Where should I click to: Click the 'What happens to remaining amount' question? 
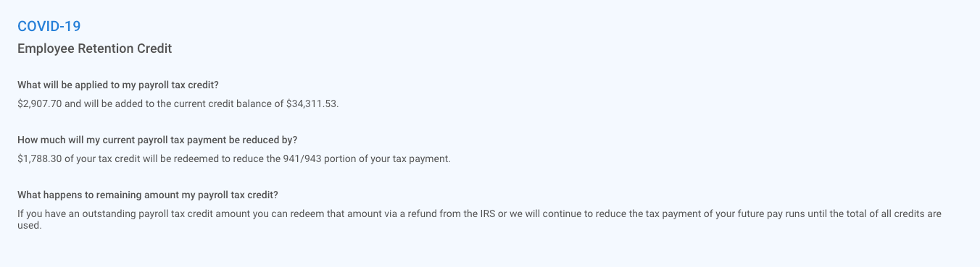(x=148, y=195)
